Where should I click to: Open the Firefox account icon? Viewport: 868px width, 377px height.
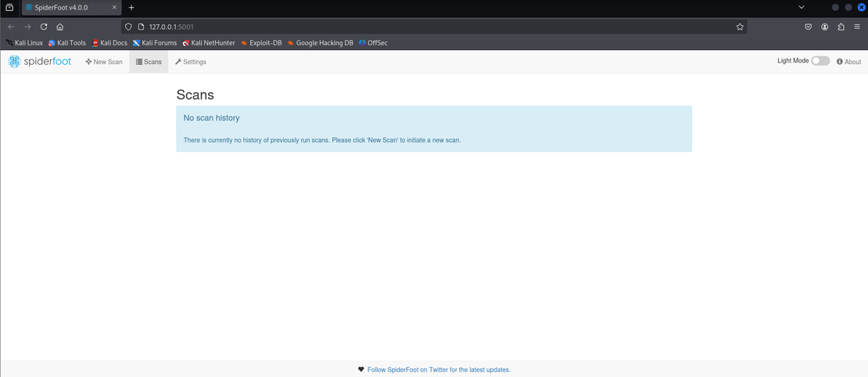point(825,27)
